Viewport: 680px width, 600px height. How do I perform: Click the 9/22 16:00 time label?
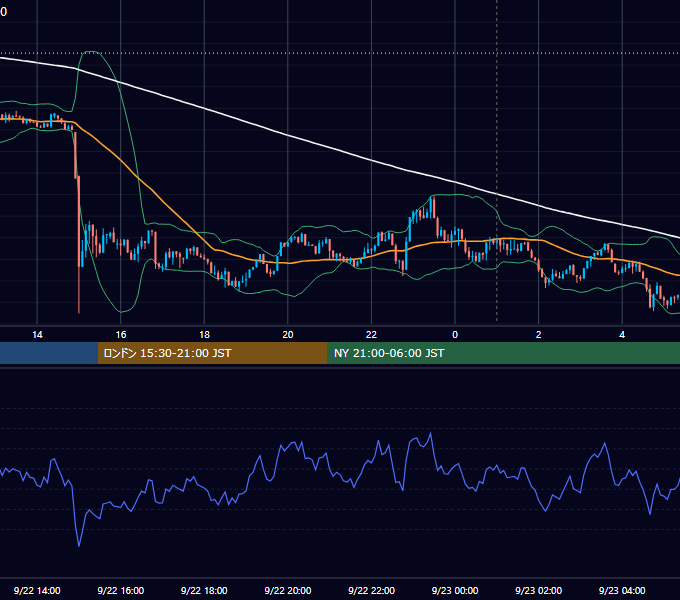tap(121, 590)
